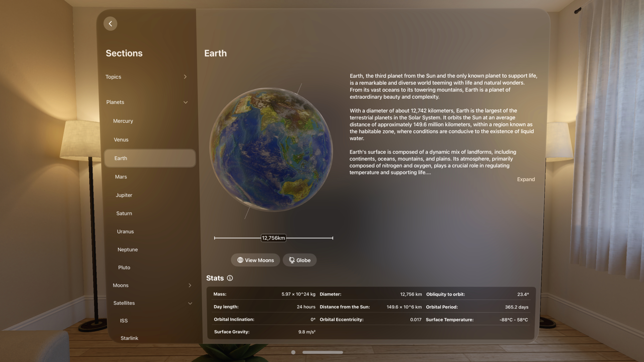The image size is (644, 362).
Task: Collapse the Planets section chevron
Action: click(x=185, y=102)
